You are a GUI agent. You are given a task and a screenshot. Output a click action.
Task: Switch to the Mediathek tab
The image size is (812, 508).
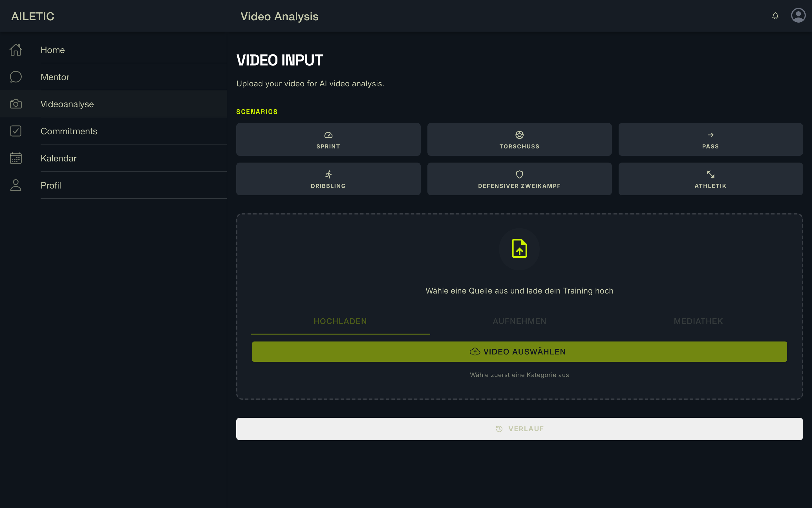(698, 321)
